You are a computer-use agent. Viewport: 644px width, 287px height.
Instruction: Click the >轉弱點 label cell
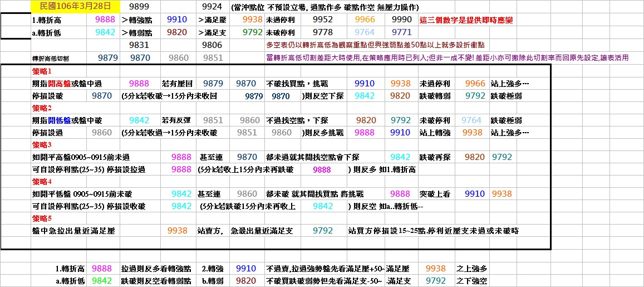click(x=137, y=33)
